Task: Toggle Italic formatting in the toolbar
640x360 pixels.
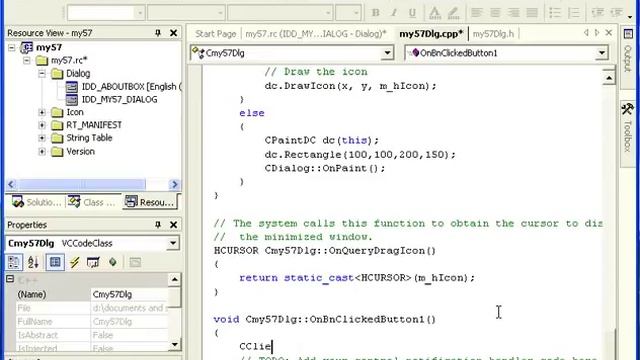Action: 394,13
